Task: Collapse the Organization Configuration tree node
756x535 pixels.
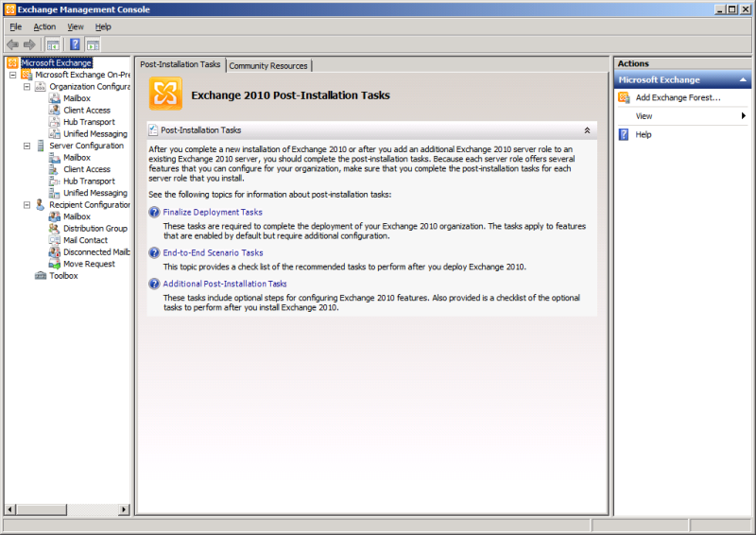Action: [26, 87]
